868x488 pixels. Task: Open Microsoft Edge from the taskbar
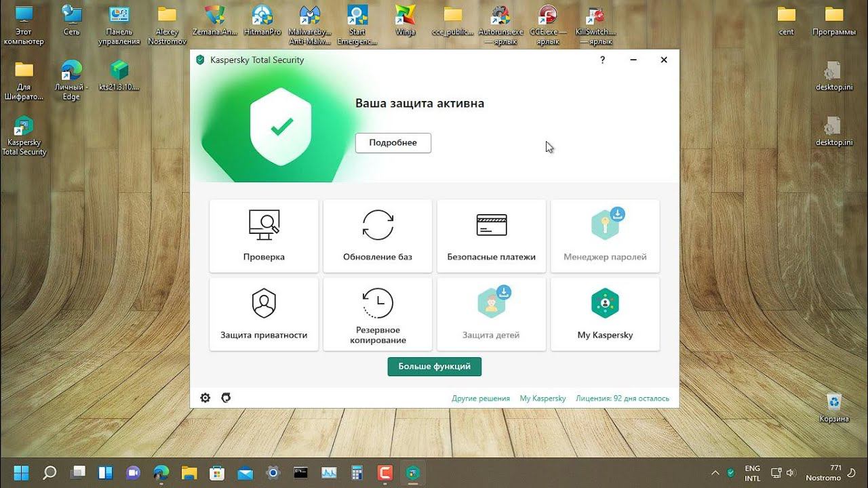click(161, 472)
